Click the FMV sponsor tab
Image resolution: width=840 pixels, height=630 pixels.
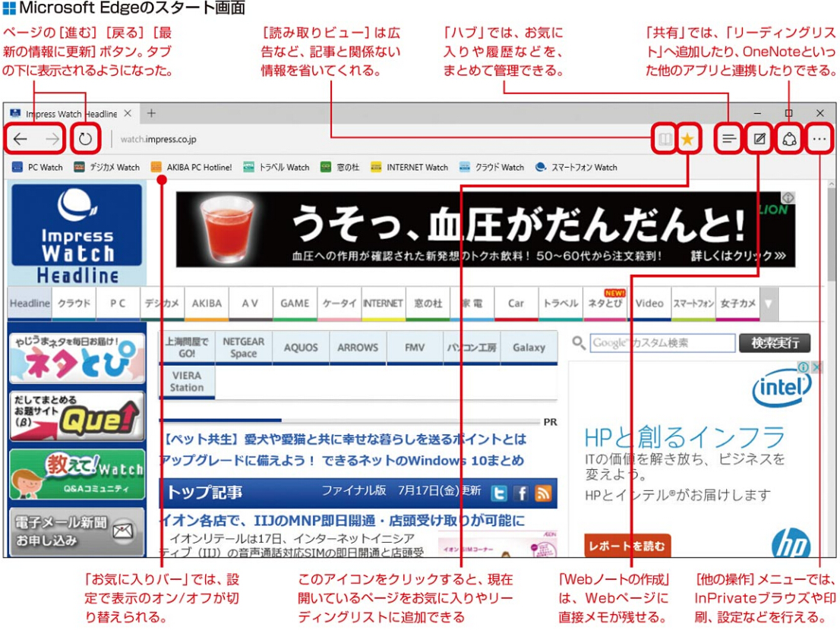(415, 348)
